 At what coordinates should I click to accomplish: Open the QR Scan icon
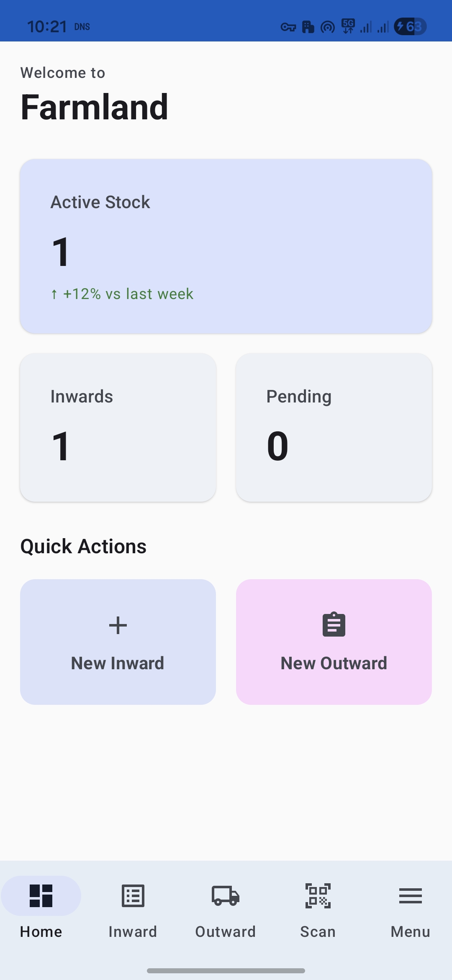(318, 896)
